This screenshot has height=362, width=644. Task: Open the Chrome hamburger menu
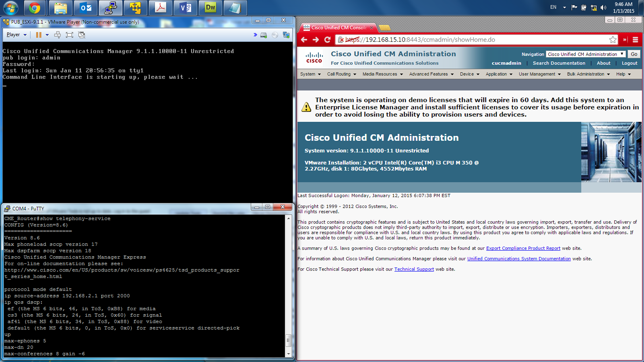(x=635, y=40)
